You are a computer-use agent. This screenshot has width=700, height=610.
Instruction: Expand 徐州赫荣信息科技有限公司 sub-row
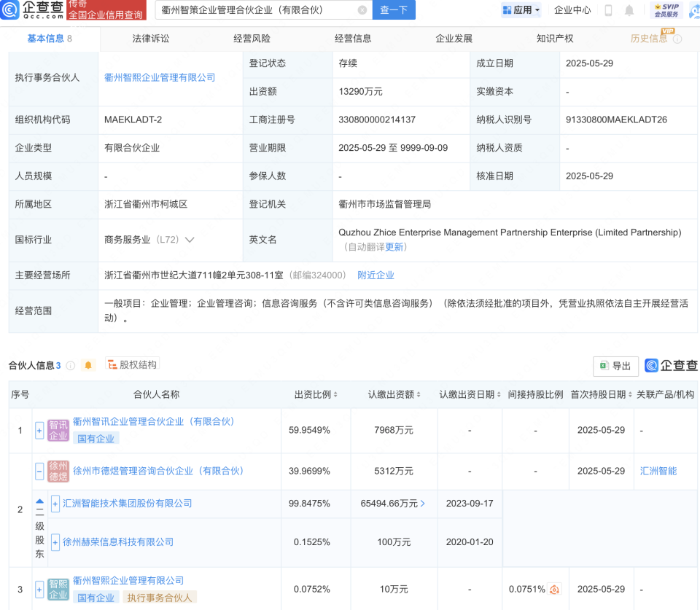pos(55,542)
